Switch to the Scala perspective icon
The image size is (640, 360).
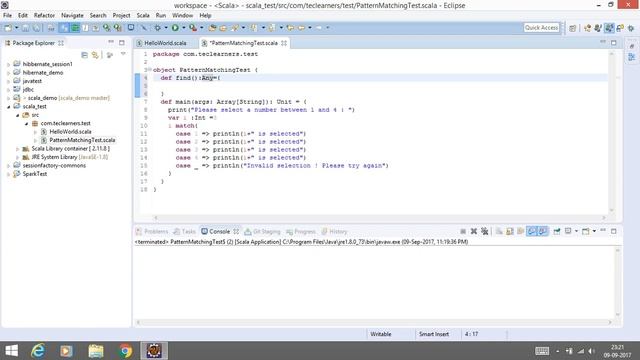(x=609, y=28)
